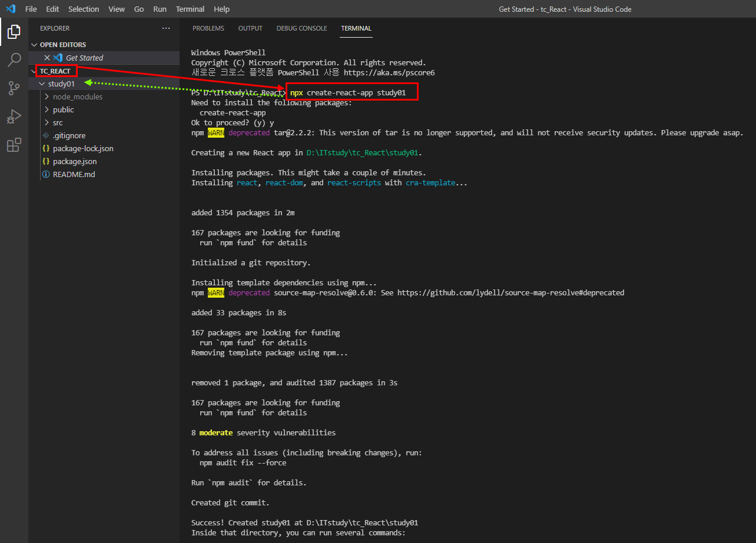This screenshot has width=756, height=543.
Task: Click the source-map-resolve GitHub link
Action: click(510, 292)
